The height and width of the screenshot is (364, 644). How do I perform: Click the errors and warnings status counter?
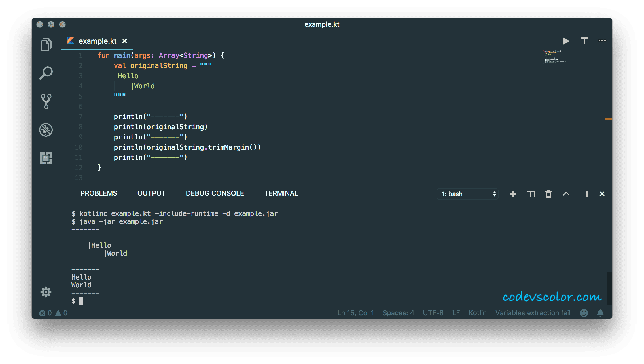point(53,313)
